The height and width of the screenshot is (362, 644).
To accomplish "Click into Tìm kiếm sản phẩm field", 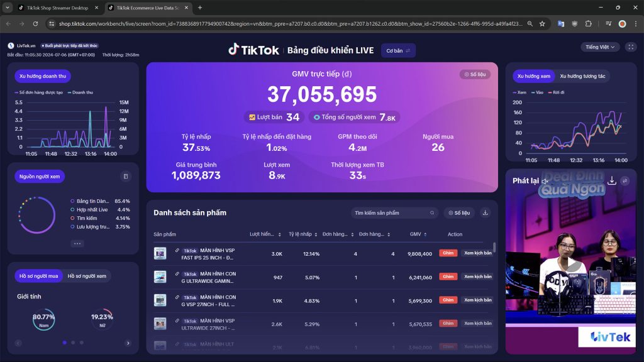I will coord(394,212).
